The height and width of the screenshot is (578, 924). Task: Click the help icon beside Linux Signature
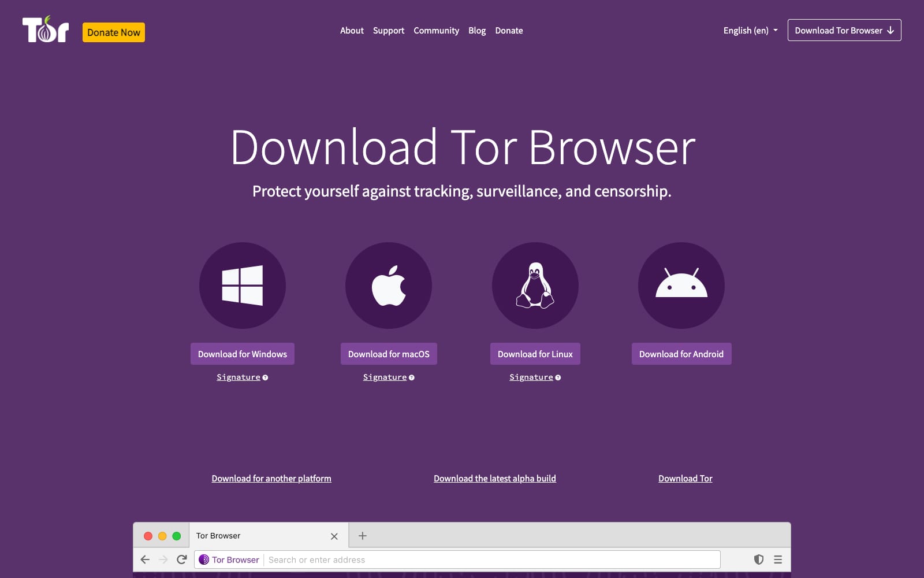point(558,377)
